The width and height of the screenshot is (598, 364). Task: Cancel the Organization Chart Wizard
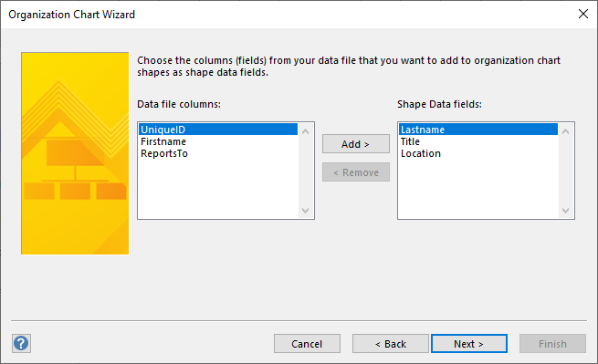tap(307, 344)
